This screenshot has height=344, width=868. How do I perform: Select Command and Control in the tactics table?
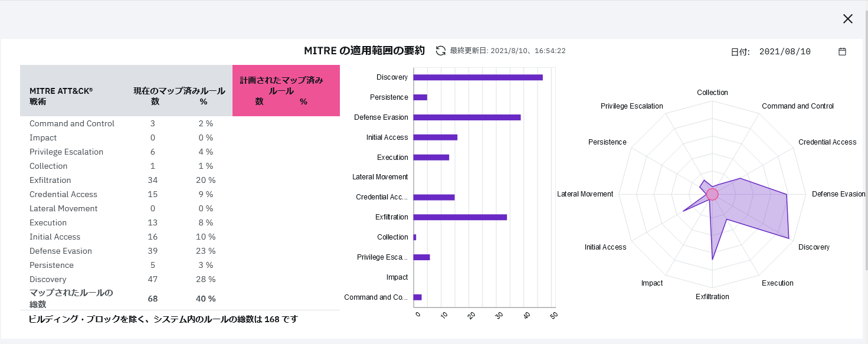72,123
